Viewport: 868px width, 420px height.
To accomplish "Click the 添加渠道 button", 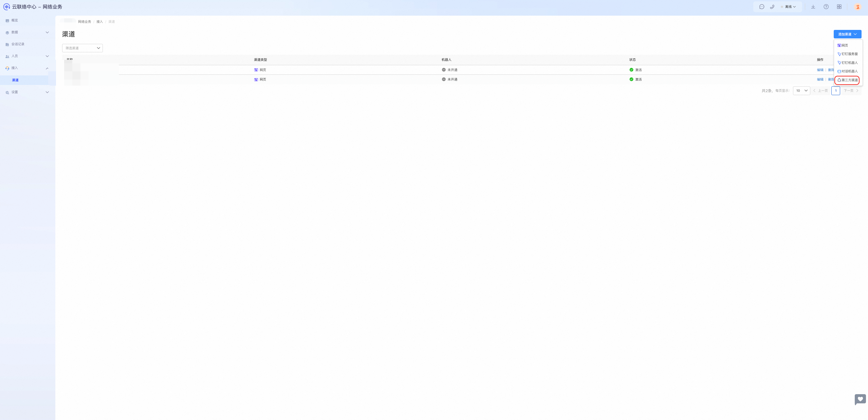I will pos(847,34).
